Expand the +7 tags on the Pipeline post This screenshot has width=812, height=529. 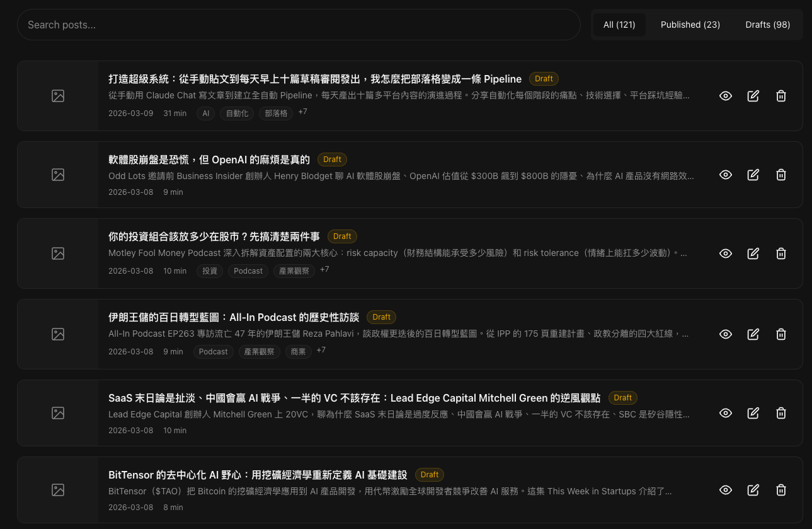[302, 112]
